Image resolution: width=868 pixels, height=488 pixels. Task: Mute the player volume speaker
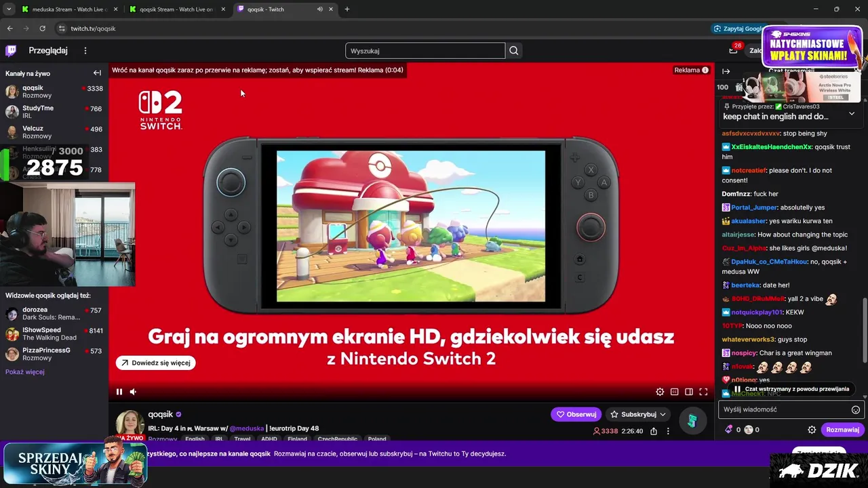click(133, 392)
